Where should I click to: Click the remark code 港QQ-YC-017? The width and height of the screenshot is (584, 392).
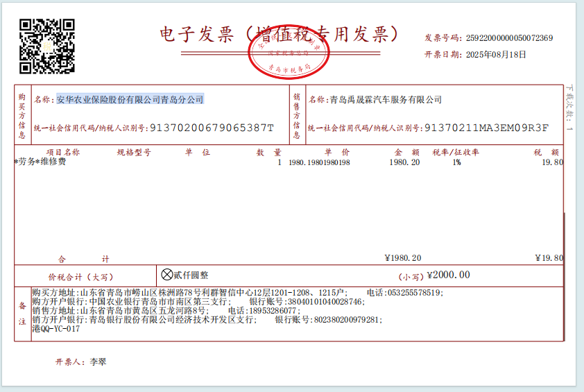56,329
